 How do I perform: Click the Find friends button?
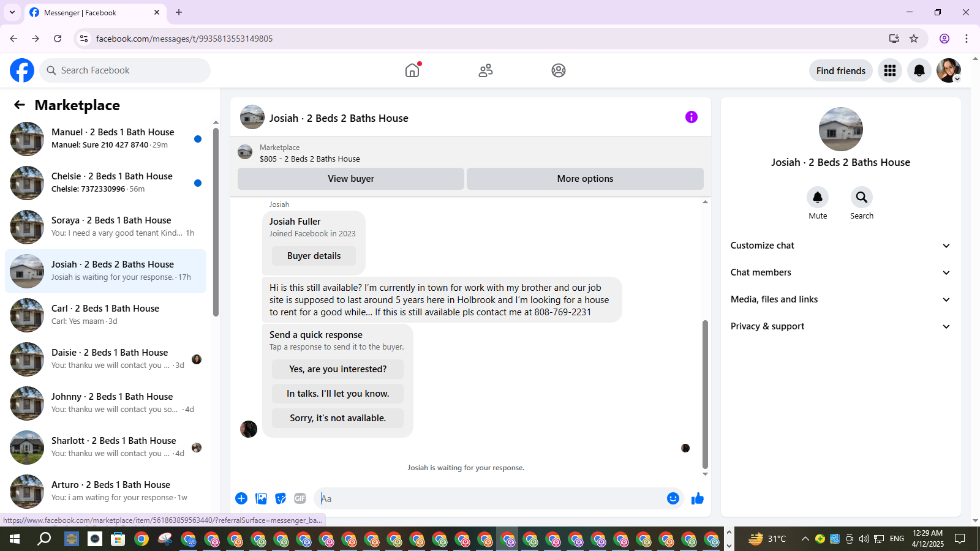pyautogui.click(x=841, y=70)
